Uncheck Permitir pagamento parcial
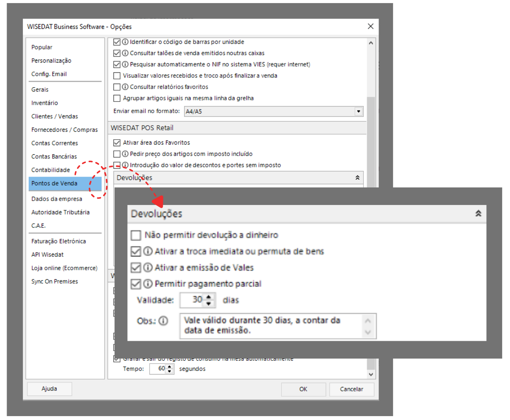This screenshot has height=420, width=510. coord(136,284)
